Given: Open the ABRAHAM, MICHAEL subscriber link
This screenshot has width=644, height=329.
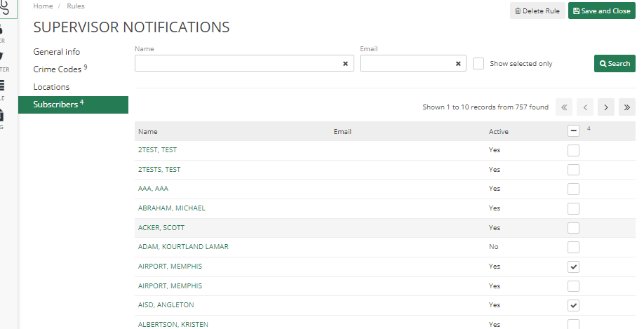Looking at the screenshot, I should tap(172, 208).
